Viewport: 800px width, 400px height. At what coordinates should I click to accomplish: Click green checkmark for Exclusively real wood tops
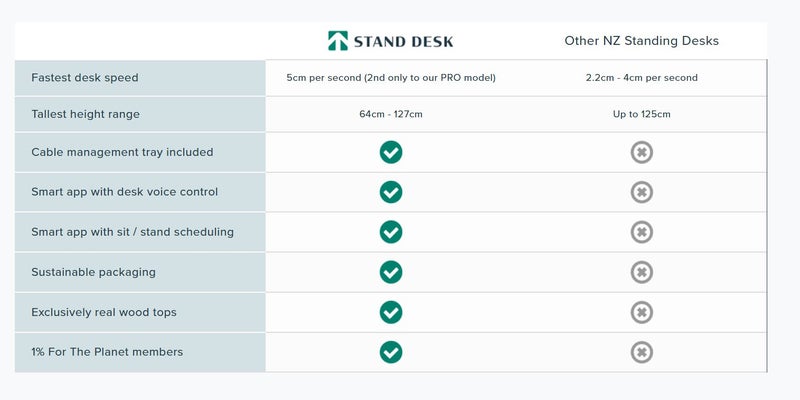391,312
